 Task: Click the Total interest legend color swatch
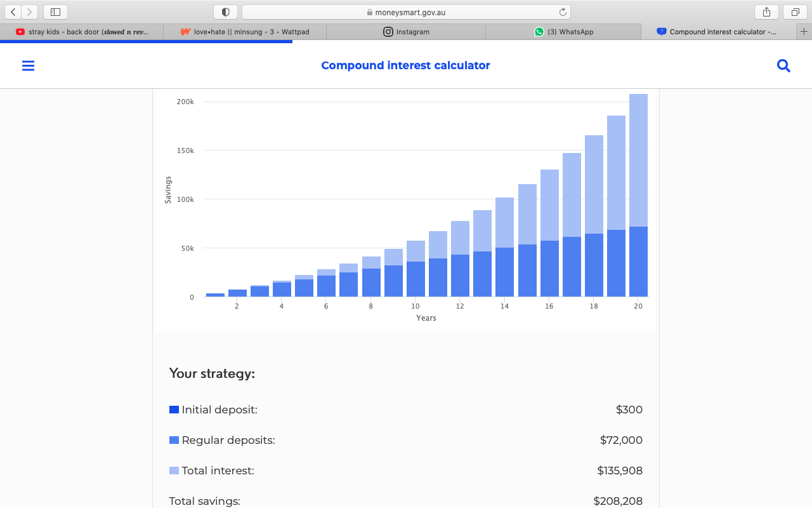click(174, 471)
